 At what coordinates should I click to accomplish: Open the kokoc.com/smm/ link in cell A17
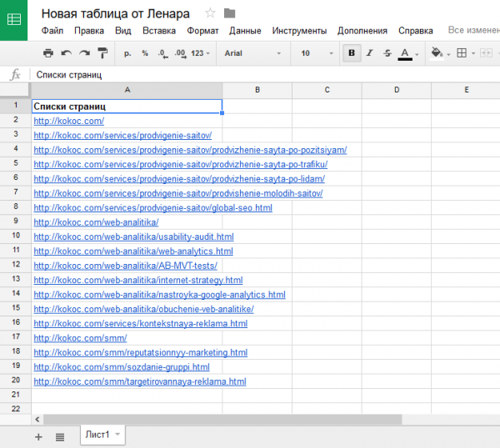(x=80, y=338)
